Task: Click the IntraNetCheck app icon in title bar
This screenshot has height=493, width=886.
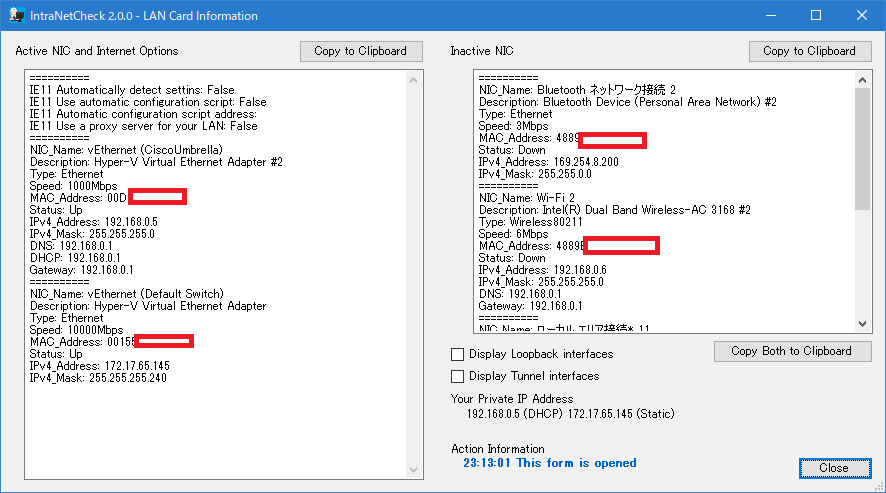Action: tap(16, 15)
